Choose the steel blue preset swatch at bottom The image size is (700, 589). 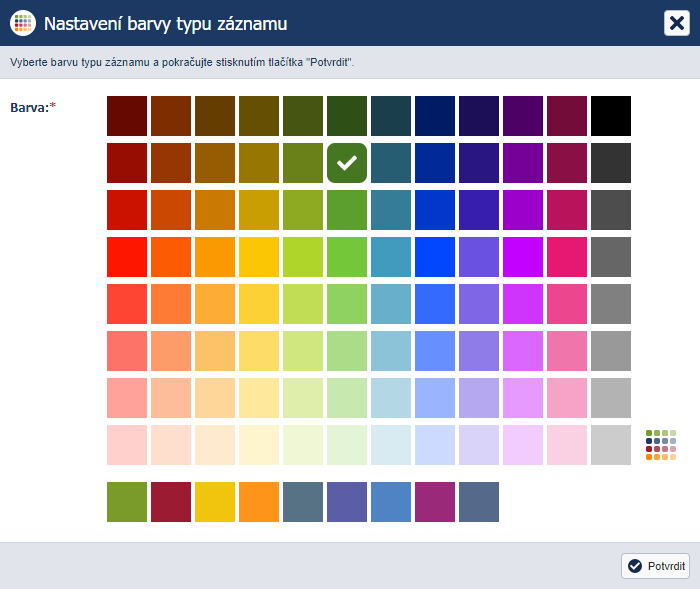(x=391, y=502)
